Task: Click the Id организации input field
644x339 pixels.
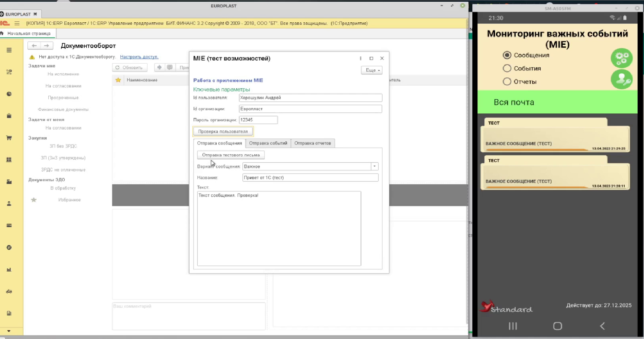Action: [310, 109]
